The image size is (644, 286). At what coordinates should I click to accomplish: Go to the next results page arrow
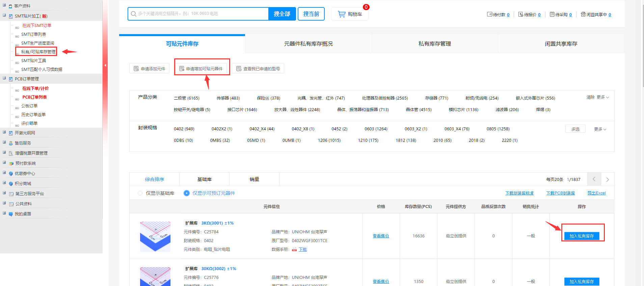pos(608,179)
